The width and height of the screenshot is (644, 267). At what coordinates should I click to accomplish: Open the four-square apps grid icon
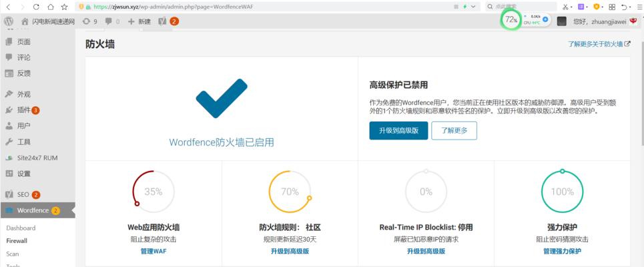612,7
